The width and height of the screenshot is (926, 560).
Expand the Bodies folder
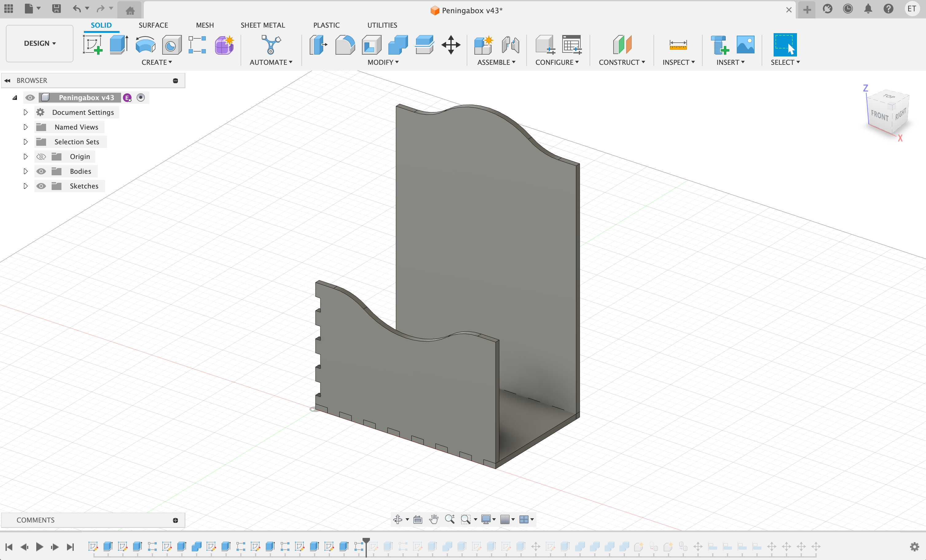26,171
